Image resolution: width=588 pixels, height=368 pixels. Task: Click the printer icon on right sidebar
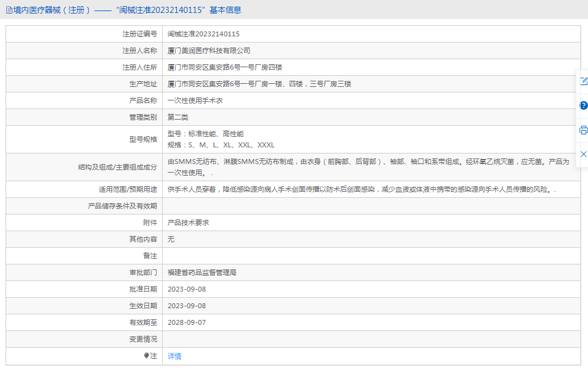tap(584, 130)
